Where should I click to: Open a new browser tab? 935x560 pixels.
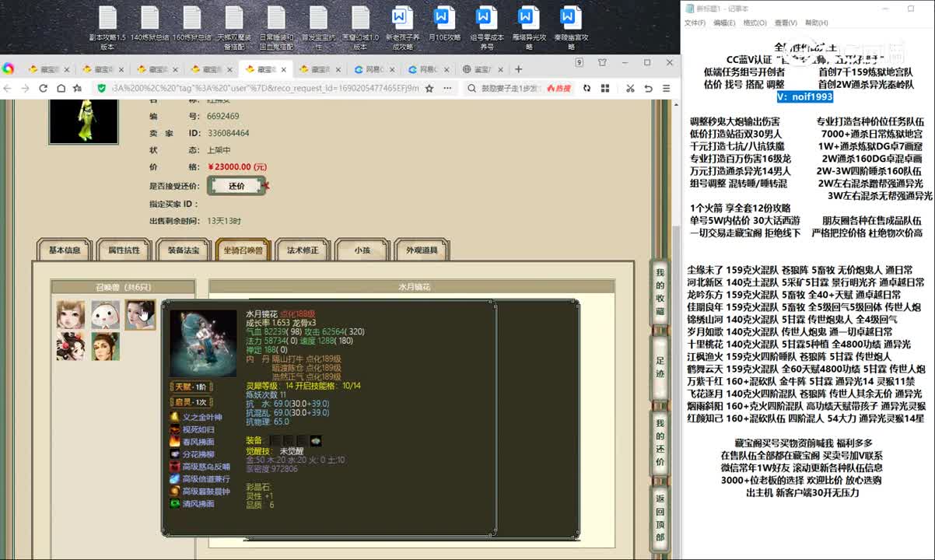point(518,69)
